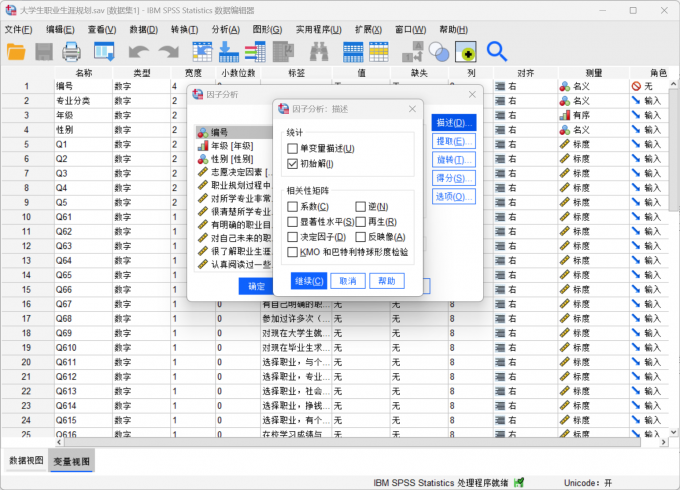Viewport: 680px width, 490px height.
Task: Click 取消 in the 描述 dialog
Action: (x=347, y=281)
